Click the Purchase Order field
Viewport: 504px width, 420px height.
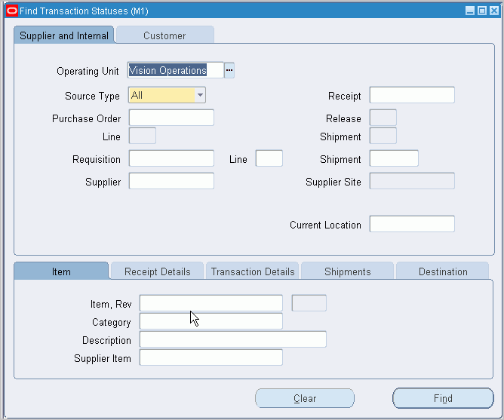[x=171, y=118]
